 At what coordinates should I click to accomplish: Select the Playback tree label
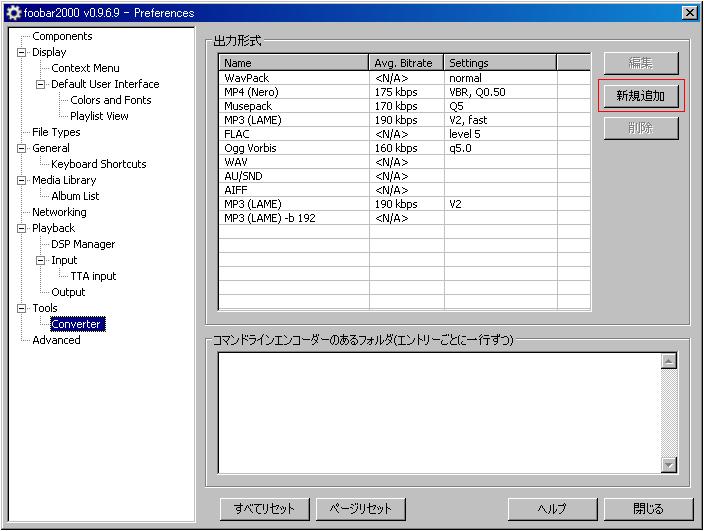53,228
